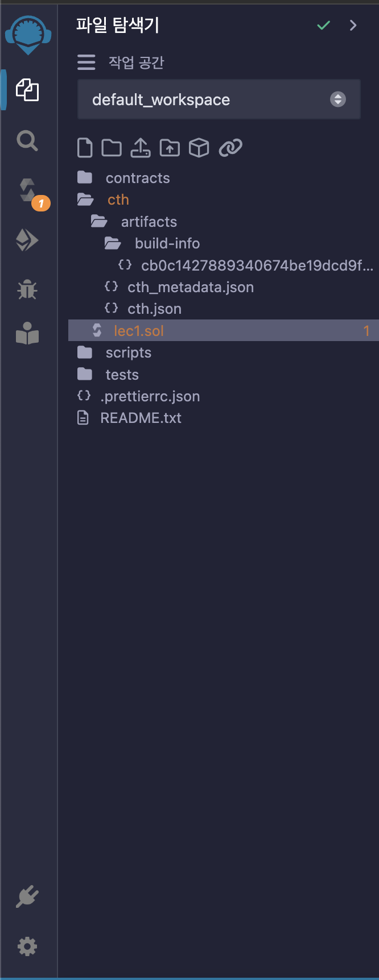Expand the contracts folder
This screenshot has width=379, height=980.
[137, 178]
